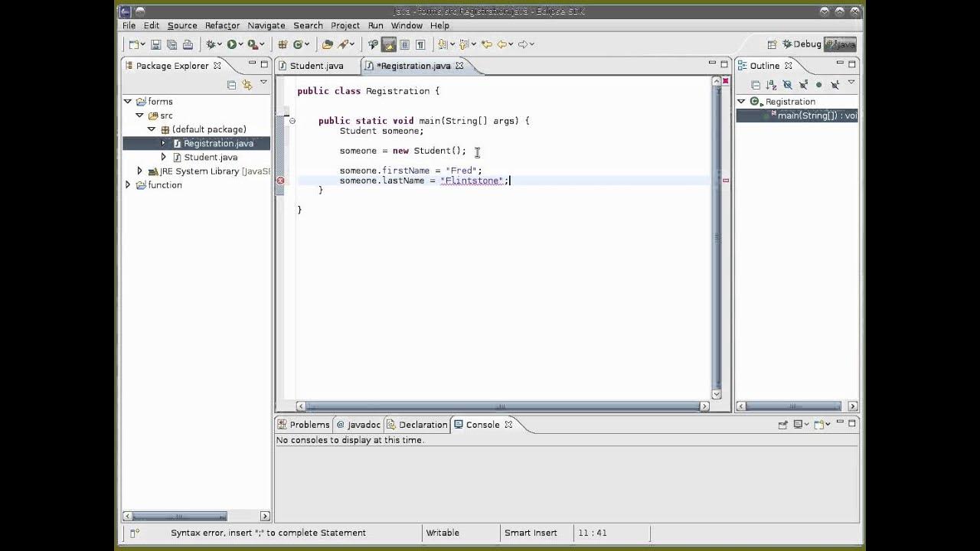This screenshot has height=551, width=980.
Task: Collapse All in Package Explorer
Action: click(231, 85)
